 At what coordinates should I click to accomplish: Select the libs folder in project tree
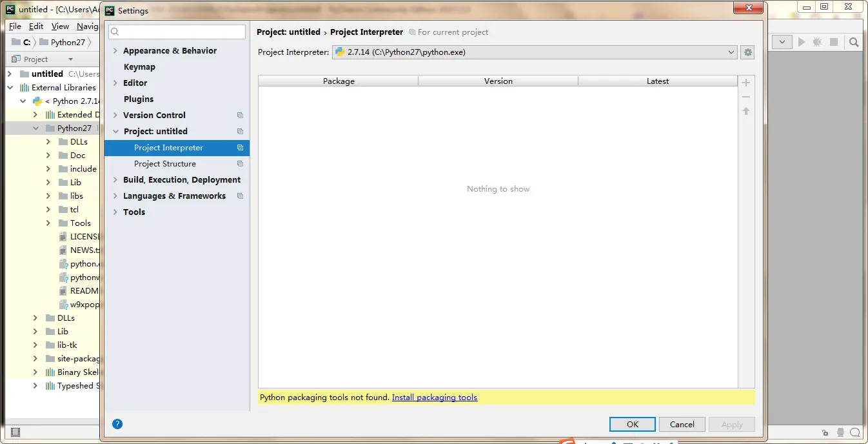(x=77, y=196)
